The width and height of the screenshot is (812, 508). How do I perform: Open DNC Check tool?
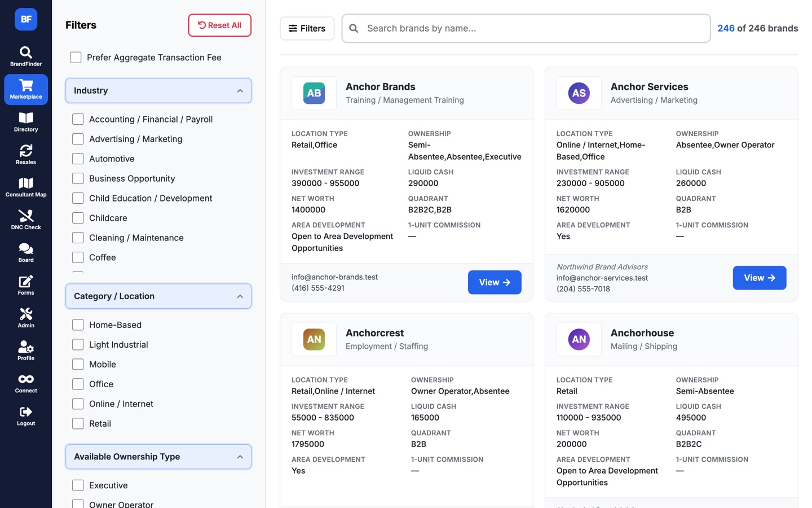point(26,220)
